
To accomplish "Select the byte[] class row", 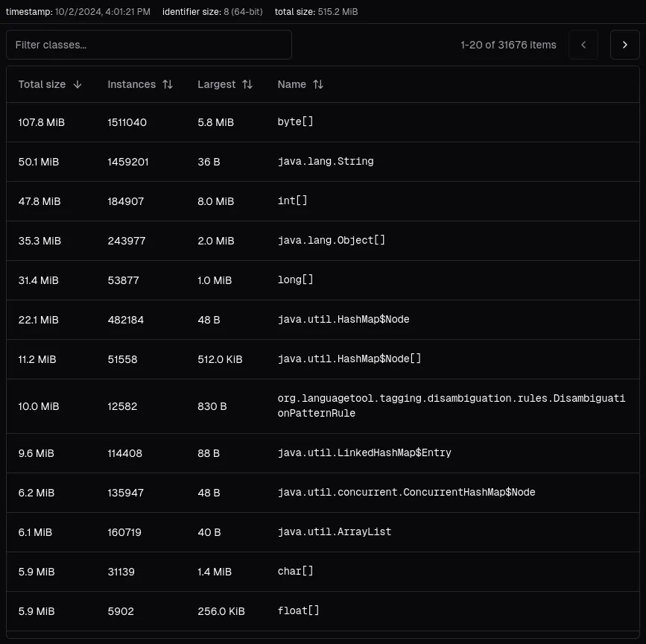I will (296, 122).
